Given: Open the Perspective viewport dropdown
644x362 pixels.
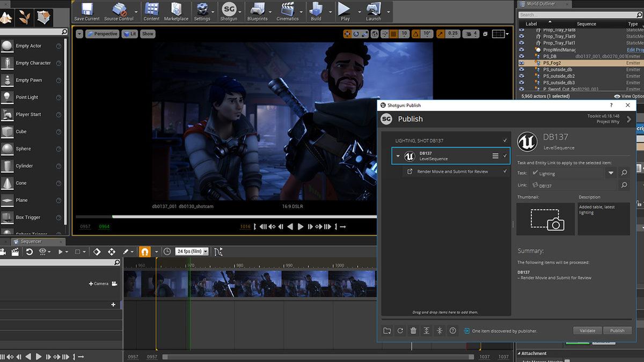Looking at the screenshot, I should [x=102, y=33].
